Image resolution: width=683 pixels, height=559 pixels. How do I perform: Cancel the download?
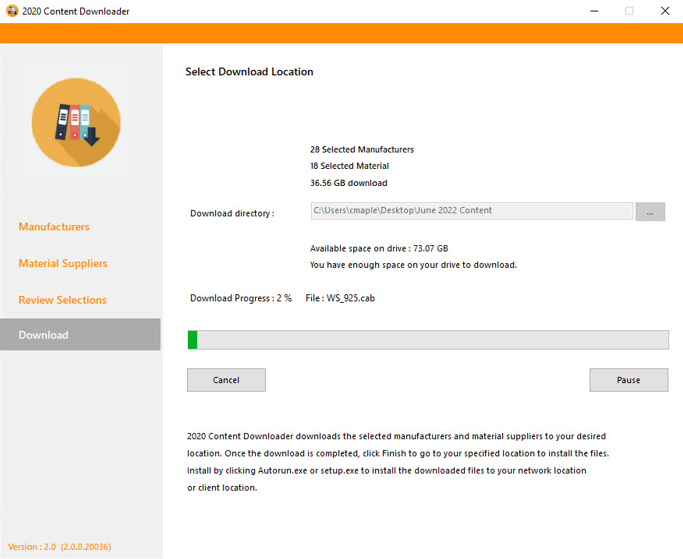pyautogui.click(x=226, y=380)
